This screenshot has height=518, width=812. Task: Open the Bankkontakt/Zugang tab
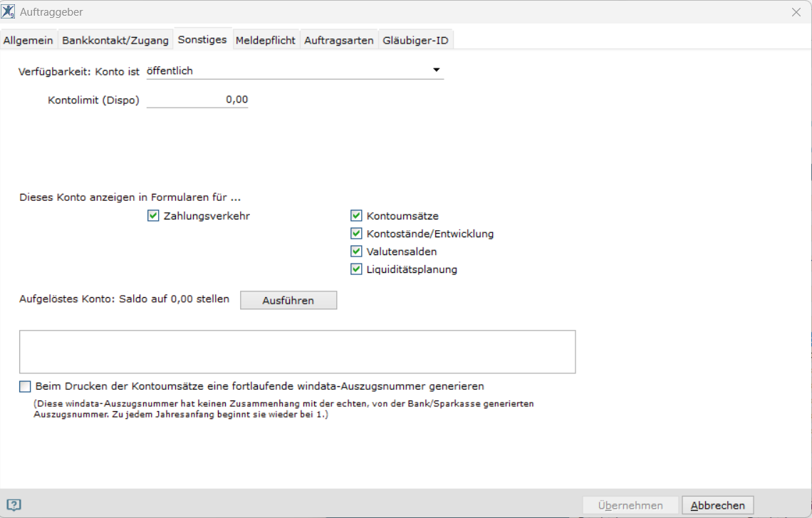point(115,40)
